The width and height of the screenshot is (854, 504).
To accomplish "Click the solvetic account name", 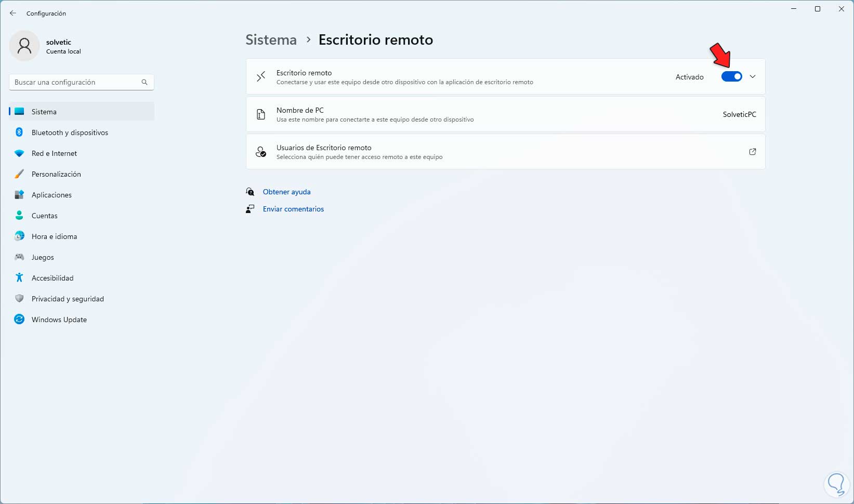I will [x=59, y=42].
